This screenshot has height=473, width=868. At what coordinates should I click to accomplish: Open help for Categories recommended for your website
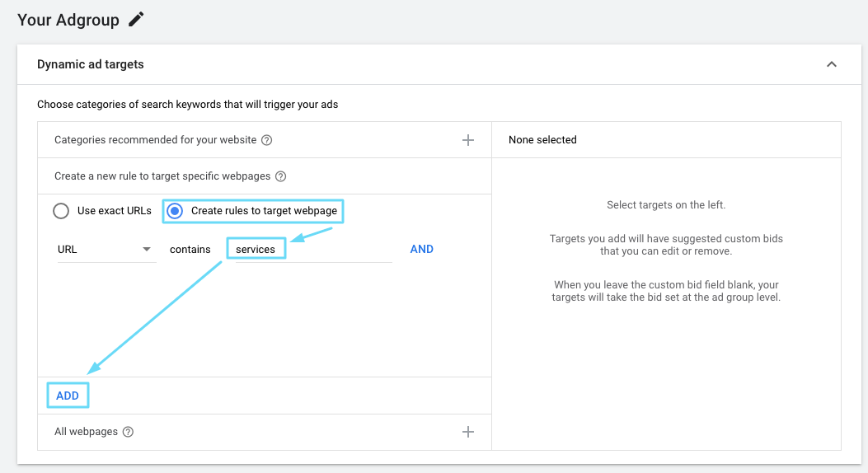(x=267, y=140)
